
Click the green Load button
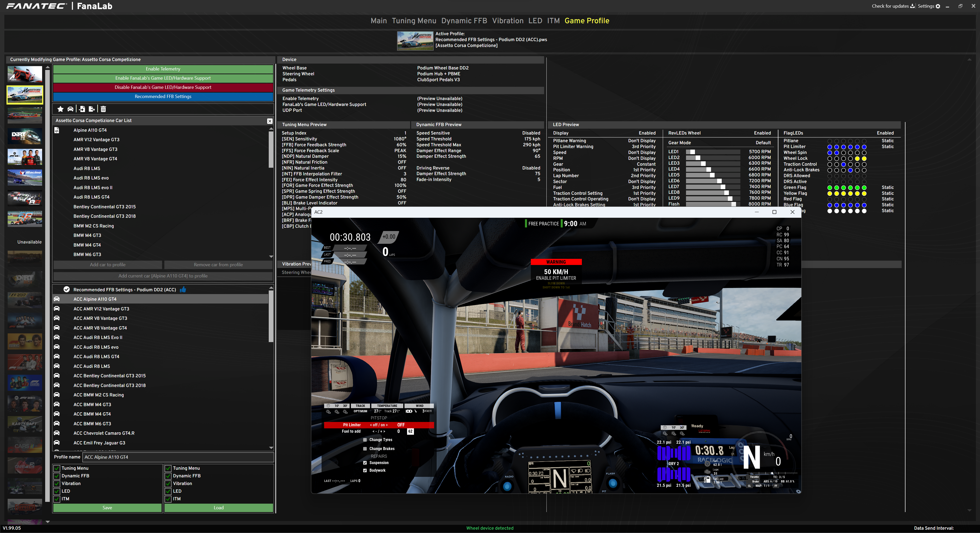coord(219,507)
